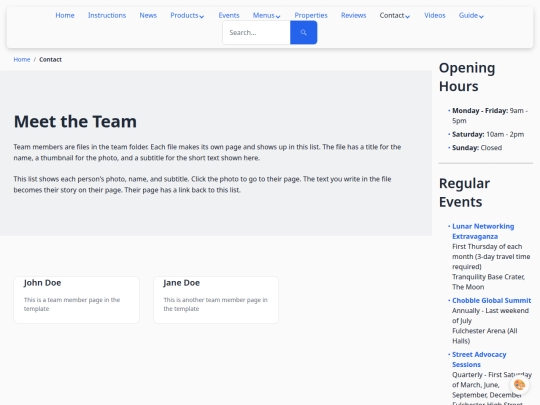Open the Lunar Networking Extravaganza link
This screenshot has height=405, width=540.
483,231
